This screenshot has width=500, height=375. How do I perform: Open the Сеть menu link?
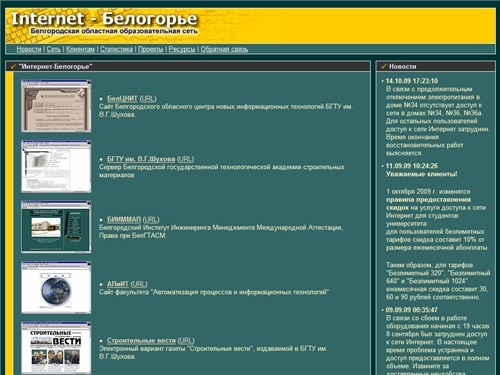[54, 49]
